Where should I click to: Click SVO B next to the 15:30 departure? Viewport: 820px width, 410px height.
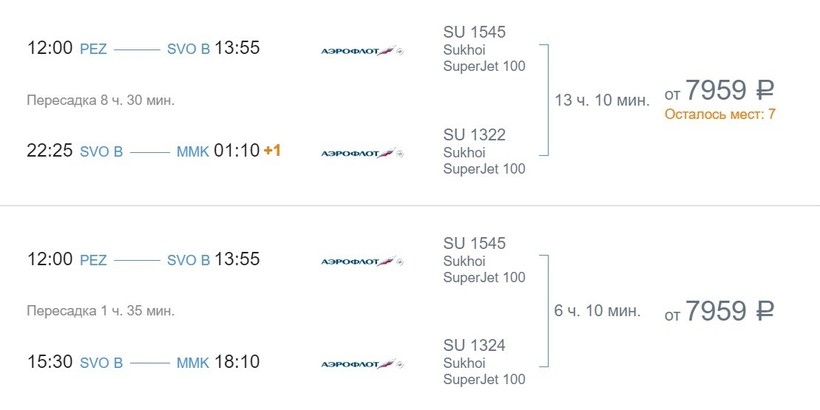click(x=101, y=363)
